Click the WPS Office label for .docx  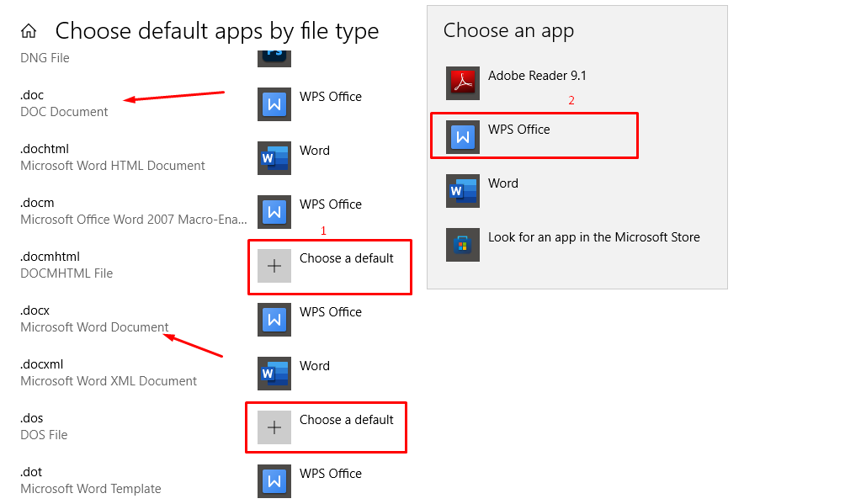click(331, 312)
